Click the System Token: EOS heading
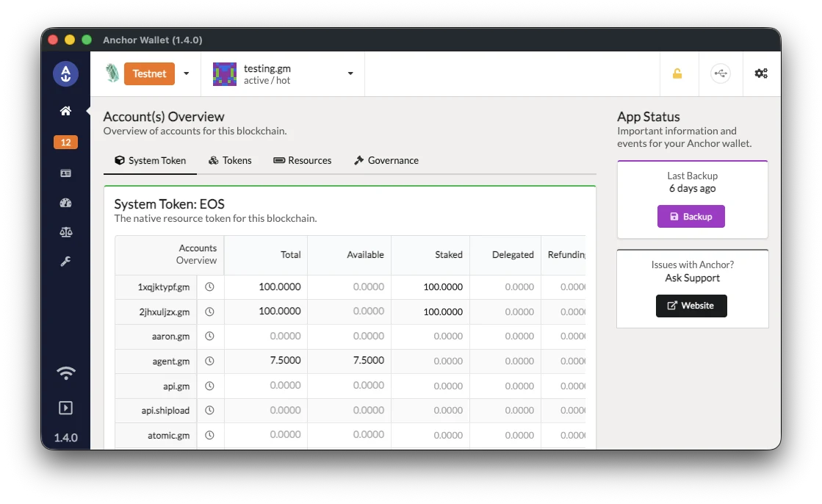Image resolution: width=822 pixels, height=504 pixels. (x=170, y=204)
